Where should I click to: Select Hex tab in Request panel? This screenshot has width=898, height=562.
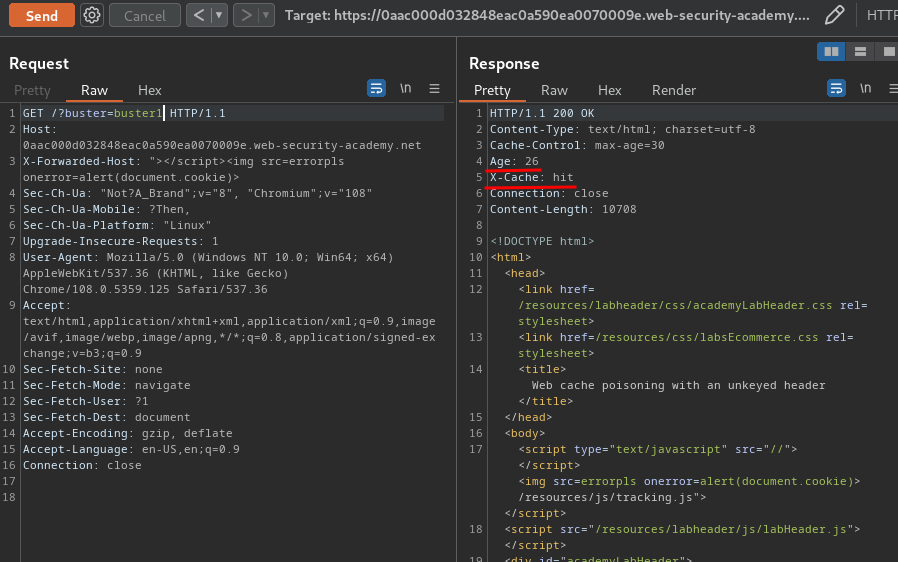click(149, 91)
